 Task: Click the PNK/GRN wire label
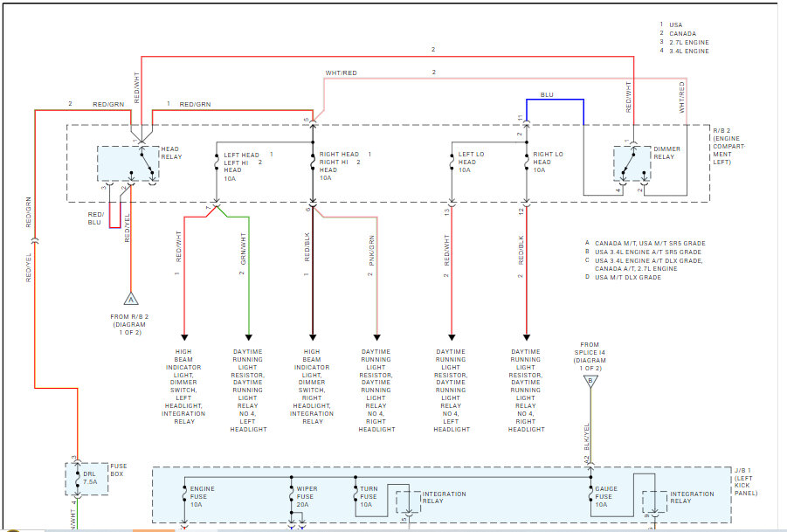click(371, 250)
